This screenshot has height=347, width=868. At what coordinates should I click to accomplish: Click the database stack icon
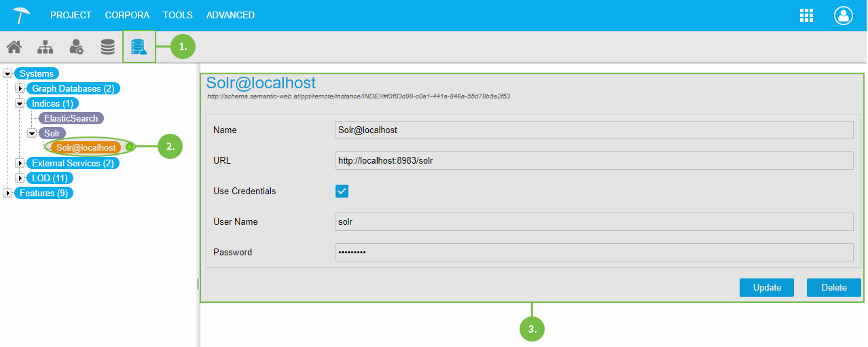pyautogui.click(x=107, y=47)
